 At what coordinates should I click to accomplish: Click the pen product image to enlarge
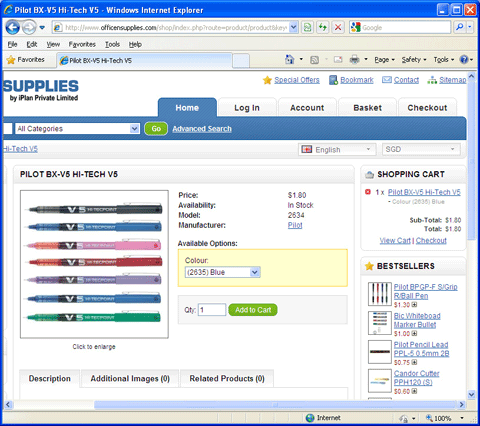(94, 264)
